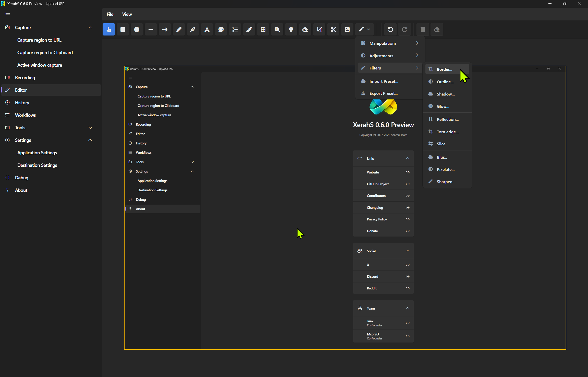Open the Donate link

(372, 231)
